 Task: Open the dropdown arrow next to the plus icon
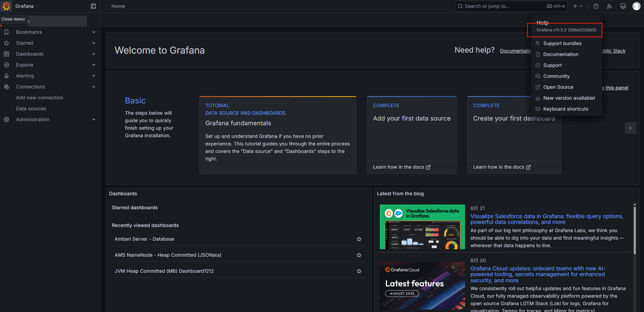click(x=581, y=6)
